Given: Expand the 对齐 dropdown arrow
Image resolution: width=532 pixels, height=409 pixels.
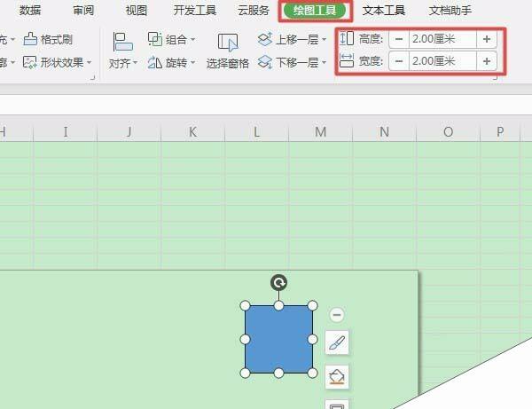Looking at the screenshot, I should (135, 63).
